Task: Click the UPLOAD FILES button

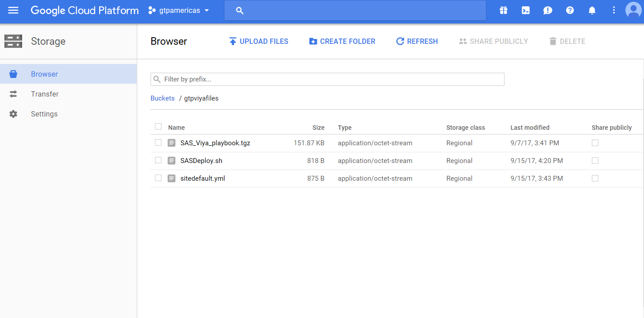Action: coord(259,41)
